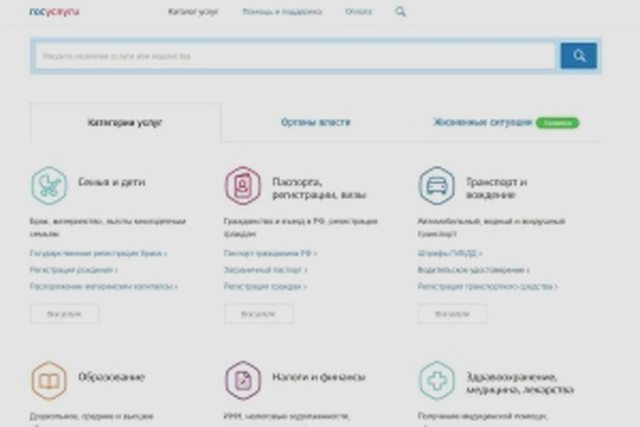The image size is (640, 427).
Task: Click Все услуги button under Семья и дети
Action: (64, 314)
